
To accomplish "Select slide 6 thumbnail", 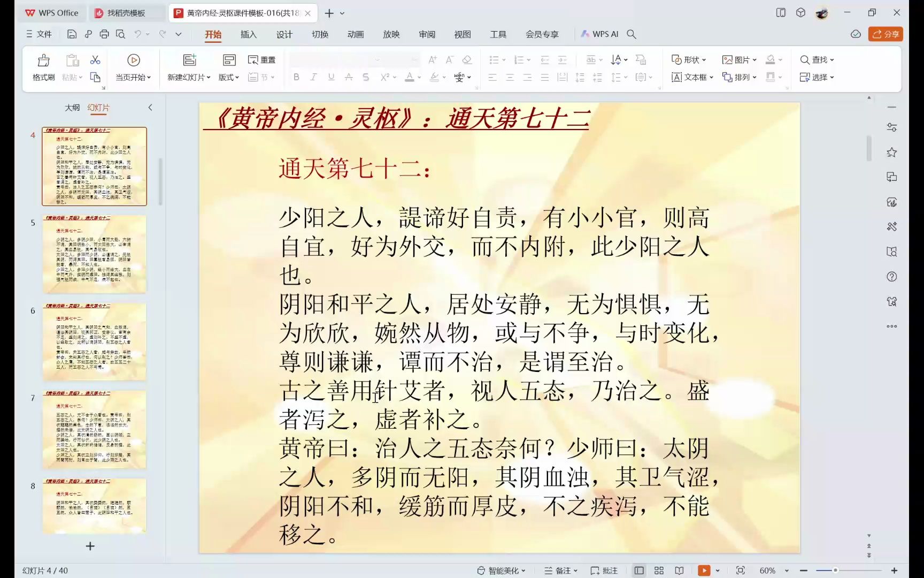I will tap(94, 341).
